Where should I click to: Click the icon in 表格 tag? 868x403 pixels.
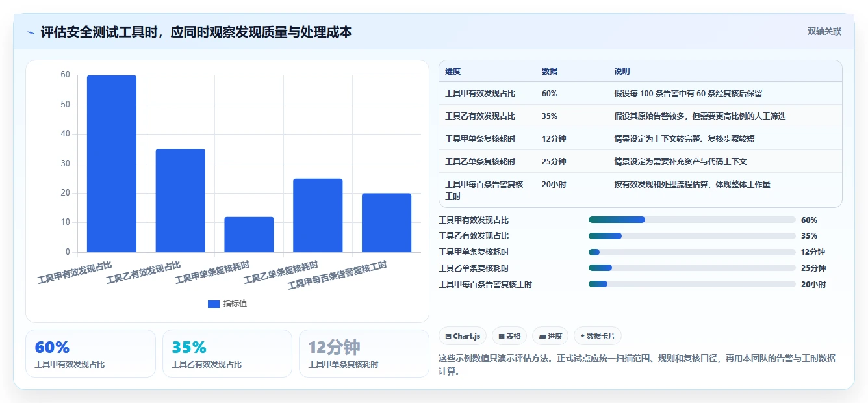[x=502, y=336]
